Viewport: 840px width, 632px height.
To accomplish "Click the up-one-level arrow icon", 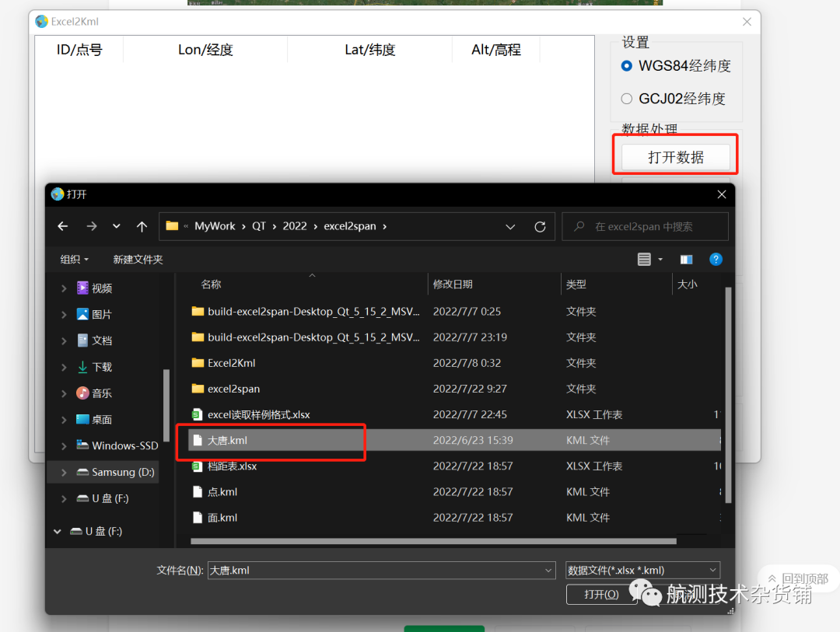I will 142,226.
